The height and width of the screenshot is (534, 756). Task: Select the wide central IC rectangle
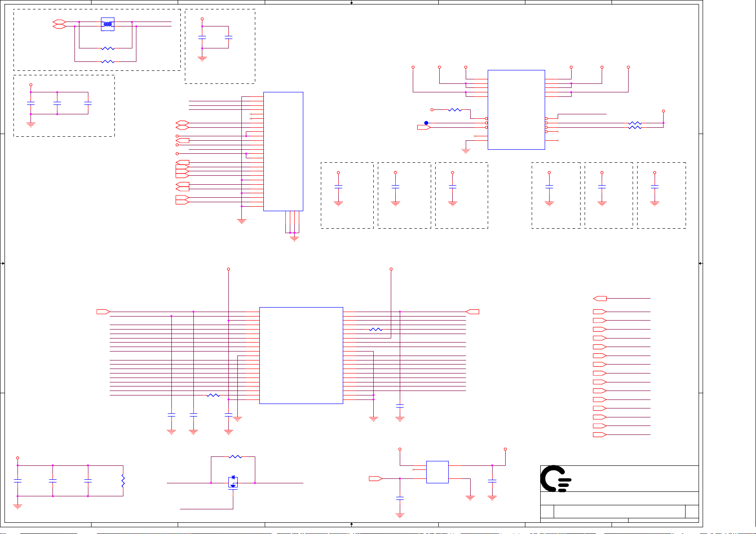click(x=301, y=356)
